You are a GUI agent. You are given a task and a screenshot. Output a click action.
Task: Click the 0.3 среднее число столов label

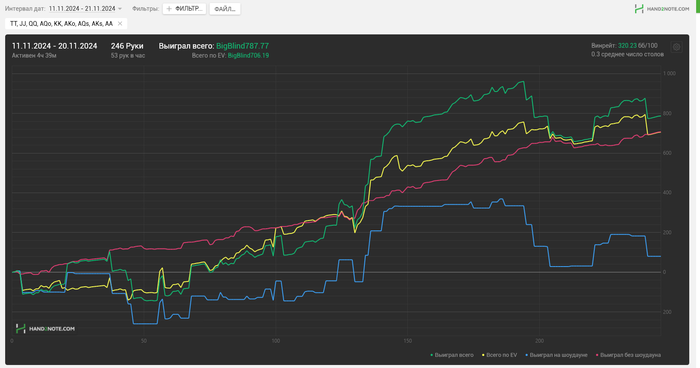coord(627,54)
